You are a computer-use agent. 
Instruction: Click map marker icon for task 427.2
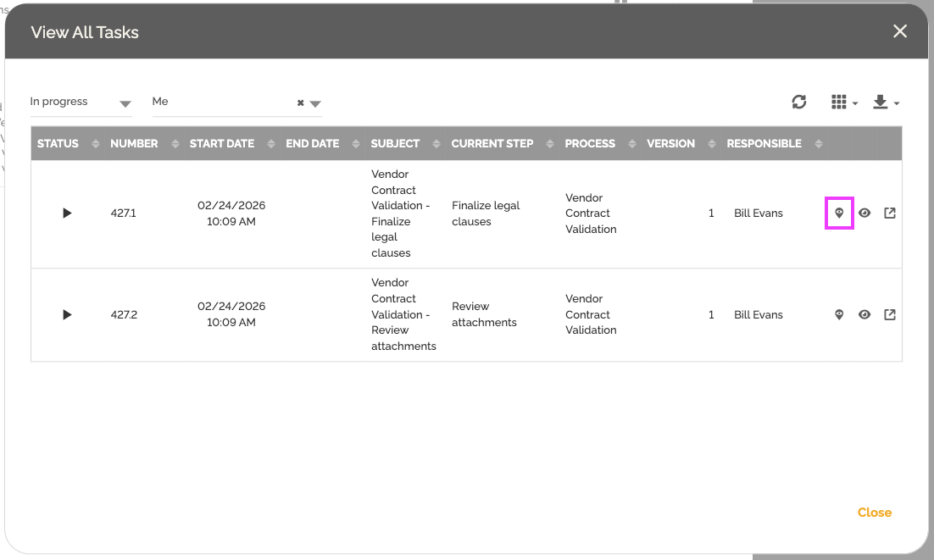point(839,315)
